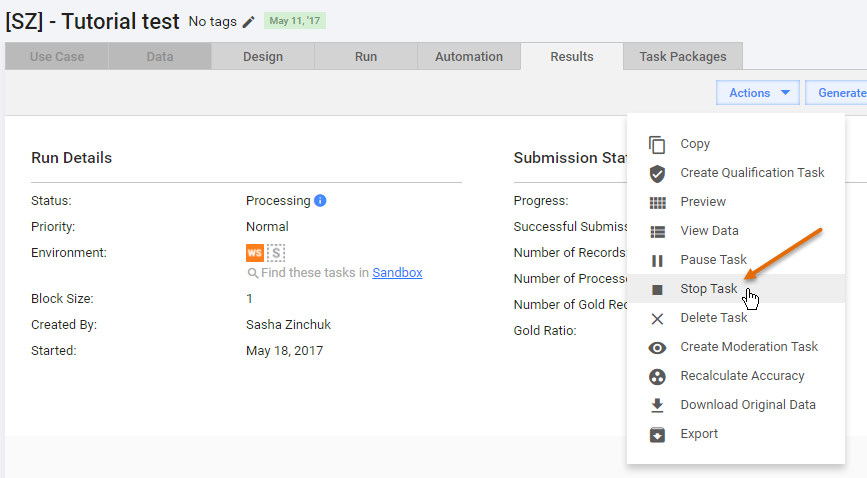The width and height of the screenshot is (867, 478).
Task: Click the Stop Task square icon
Action: coord(657,289)
